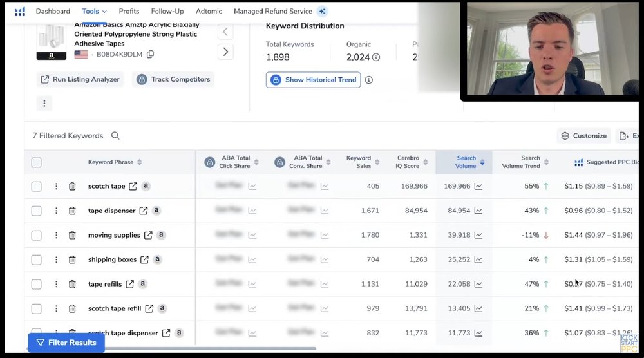The image size is (644, 358).
Task: Click Show Historical Trend button
Action: point(314,80)
